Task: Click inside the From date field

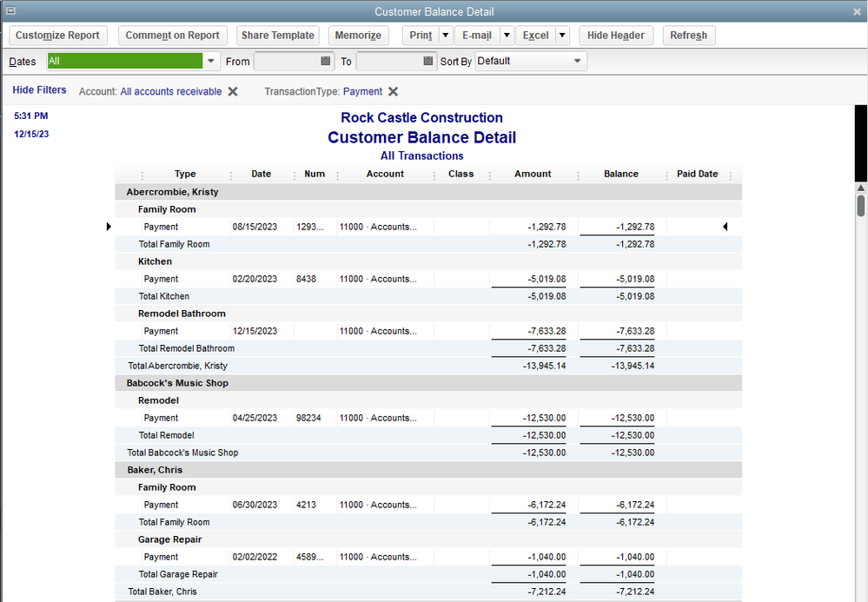Action: [287, 61]
